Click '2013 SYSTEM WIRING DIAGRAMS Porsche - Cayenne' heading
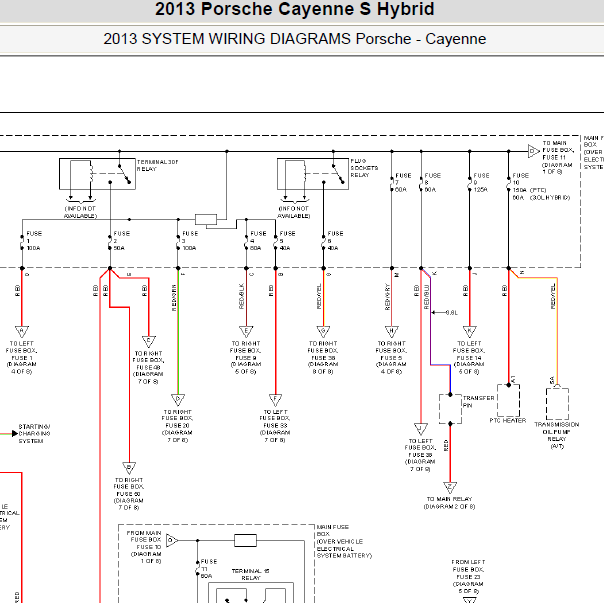The width and height of the screenshot is (604, 603). (x=295, y=39)
